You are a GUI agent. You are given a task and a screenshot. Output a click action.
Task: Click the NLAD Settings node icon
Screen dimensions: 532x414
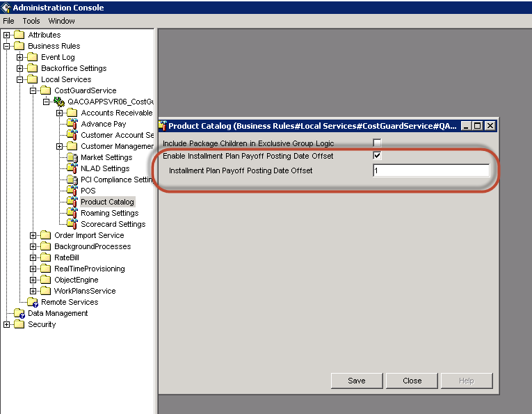tap(72, 168)
